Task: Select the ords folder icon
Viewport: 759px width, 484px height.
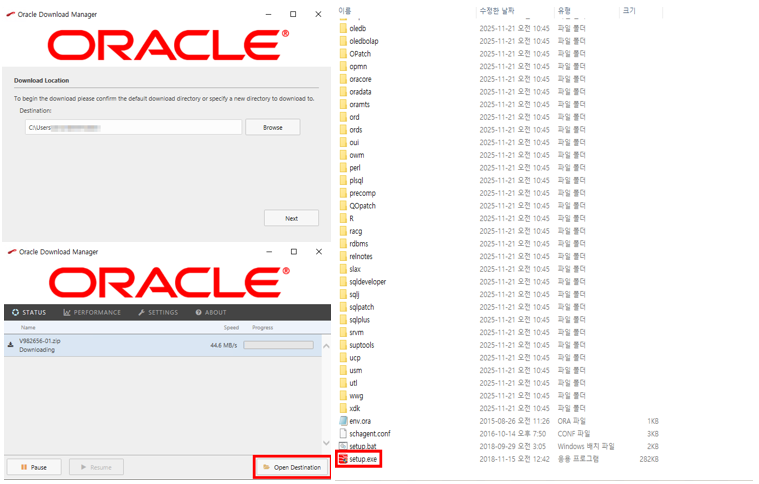Action: click(343, 129)
